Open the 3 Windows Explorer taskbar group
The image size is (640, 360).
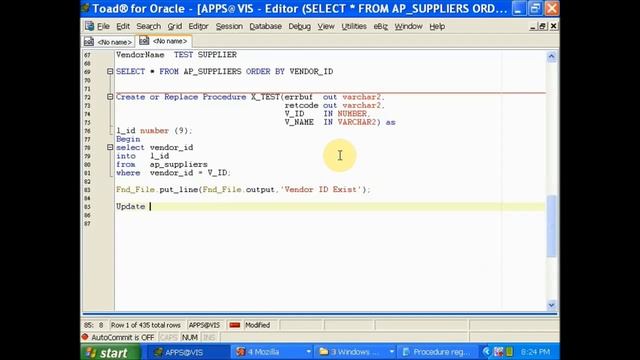pos(356,352)
